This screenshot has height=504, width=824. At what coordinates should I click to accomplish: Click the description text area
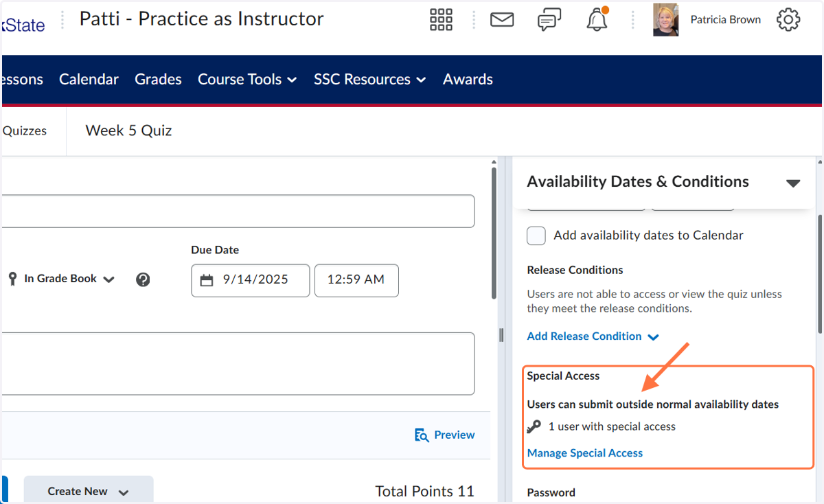tap(238, 364)
